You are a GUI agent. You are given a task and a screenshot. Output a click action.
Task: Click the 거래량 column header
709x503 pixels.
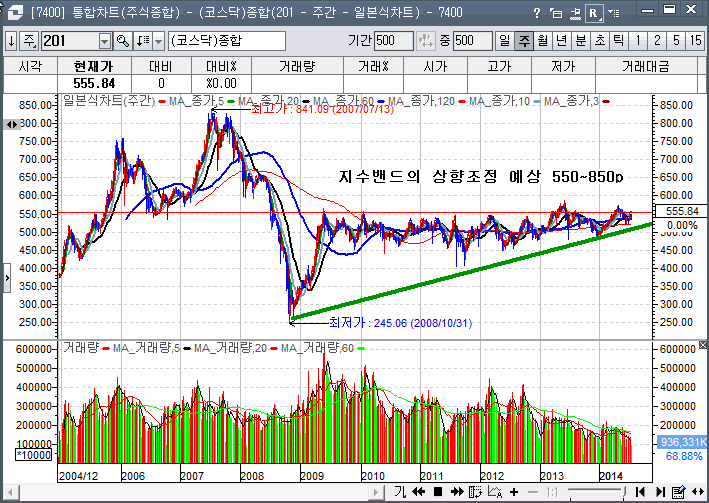point(297,66)
